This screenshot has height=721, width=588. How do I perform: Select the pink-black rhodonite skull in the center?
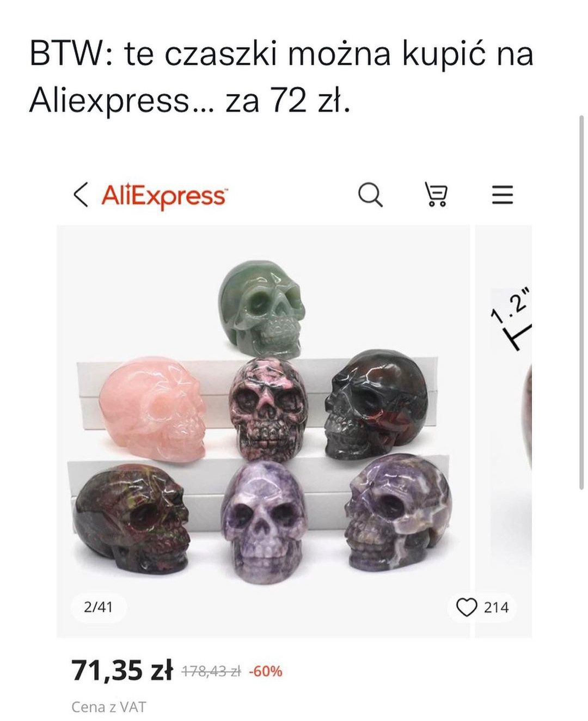tap(264, 408)
